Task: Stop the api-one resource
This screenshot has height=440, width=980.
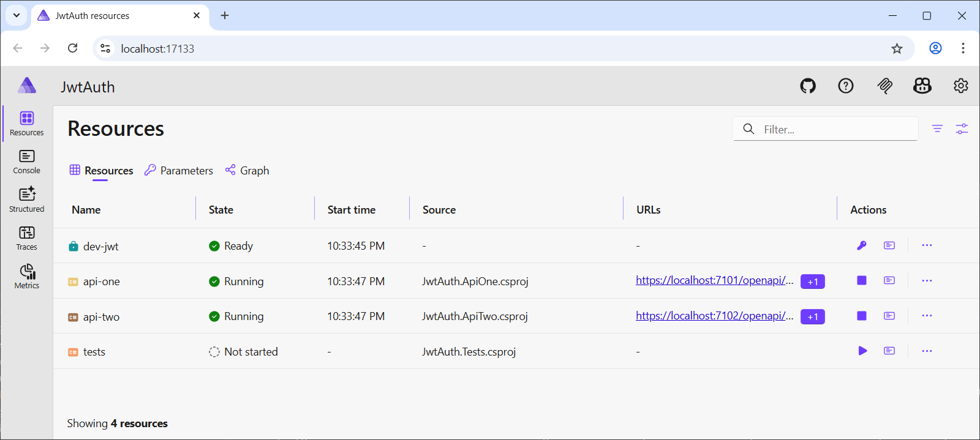Action: (x=862, y=280)
